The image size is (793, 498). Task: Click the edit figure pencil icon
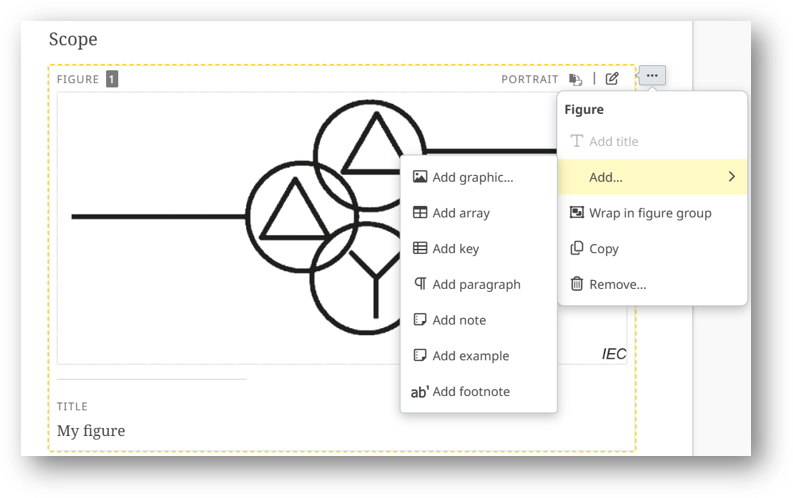tap(612, 79)
